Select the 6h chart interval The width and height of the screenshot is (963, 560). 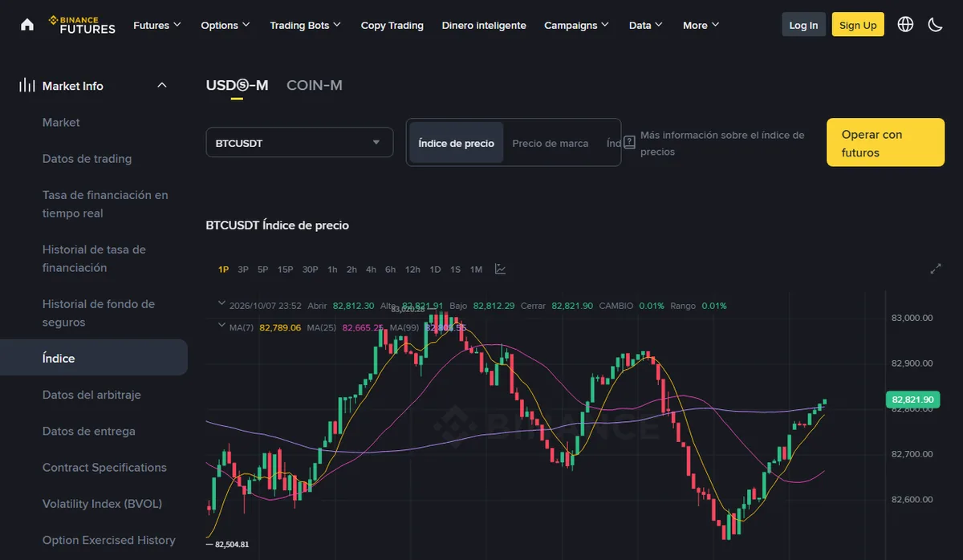coord(390,269)
